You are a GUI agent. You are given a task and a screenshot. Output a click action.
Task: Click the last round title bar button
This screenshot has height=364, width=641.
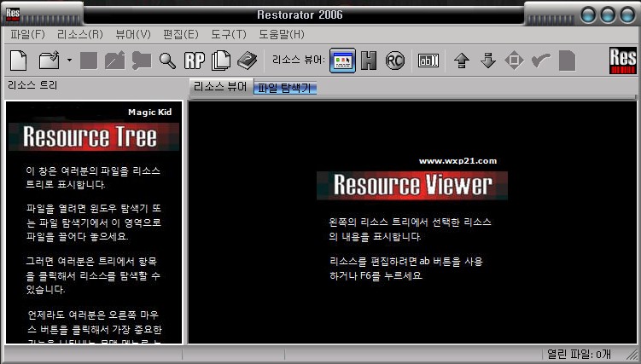pos(627,15)
